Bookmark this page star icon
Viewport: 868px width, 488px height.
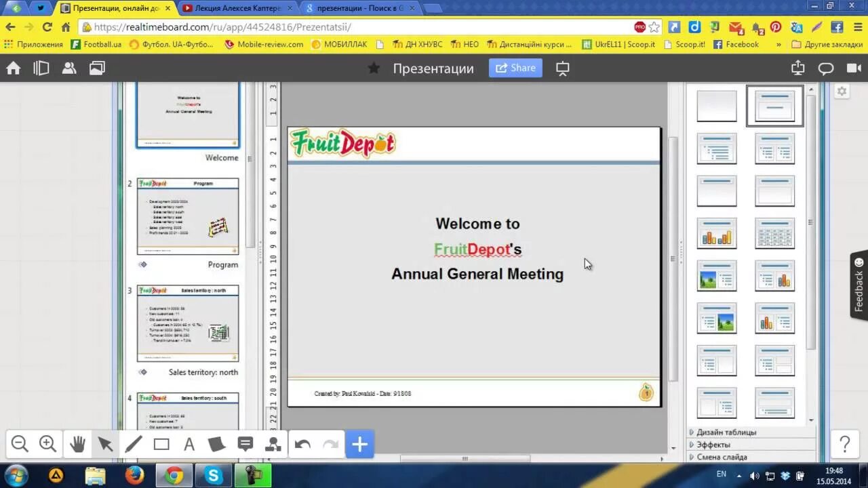(654, 27)
